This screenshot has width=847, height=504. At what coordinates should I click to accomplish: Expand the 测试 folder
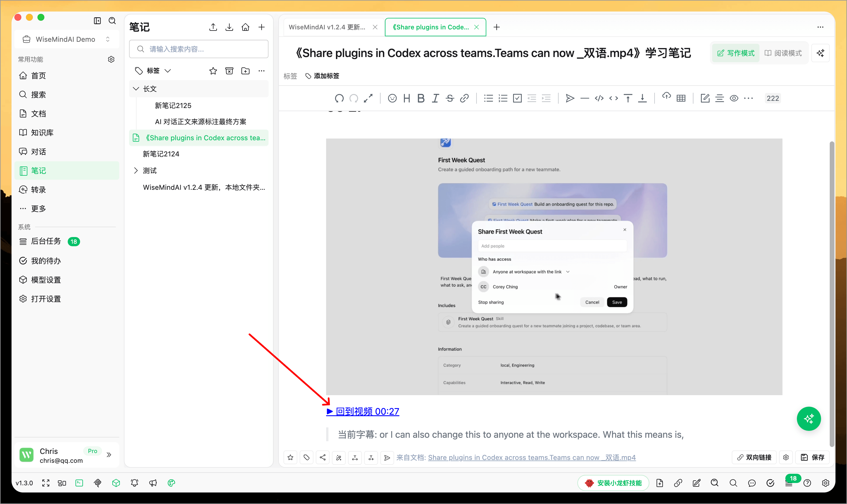[x=136, y=170]
